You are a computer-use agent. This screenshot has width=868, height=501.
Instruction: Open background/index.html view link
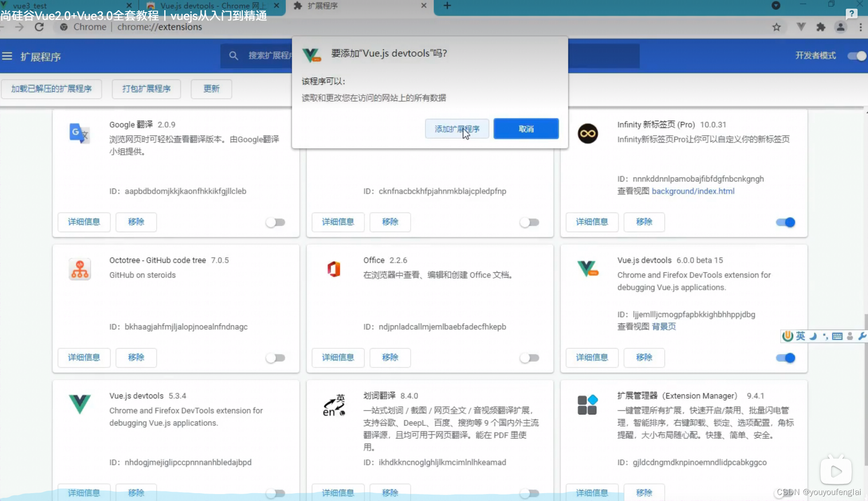coord(693,191)
